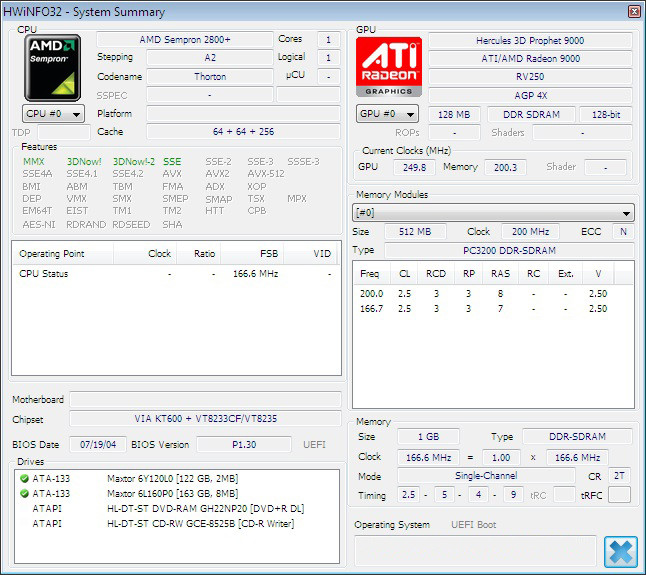Select the HL-DT-ST CD-RW GCE-8525B drive
This screenshot has height=575, width=646.
click(176, 524)
